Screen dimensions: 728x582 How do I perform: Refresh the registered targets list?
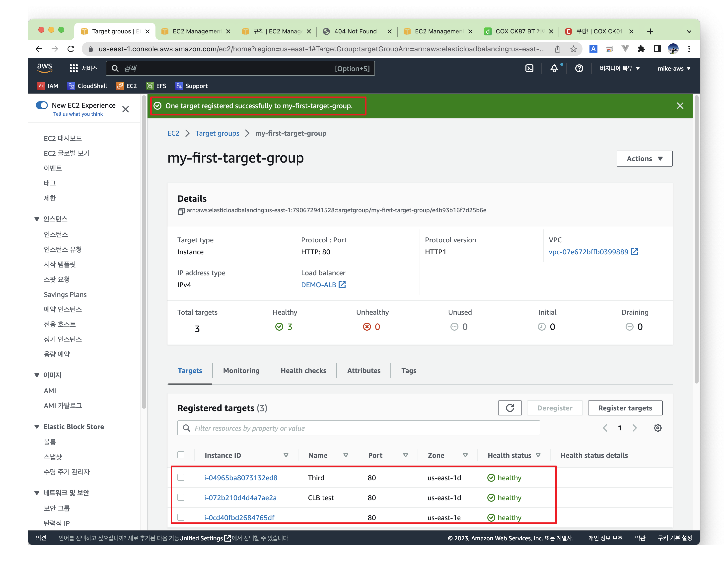[x=510, y=408]
